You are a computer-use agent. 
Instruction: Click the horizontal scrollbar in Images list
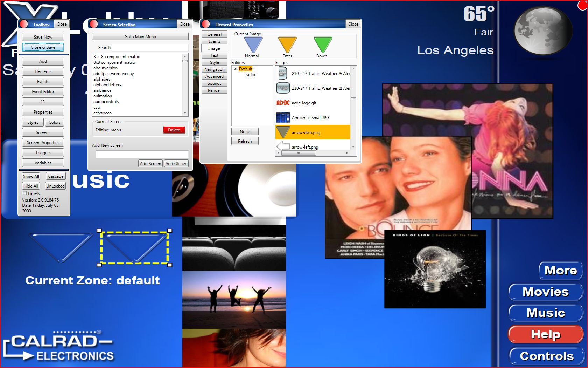[298, 153]
